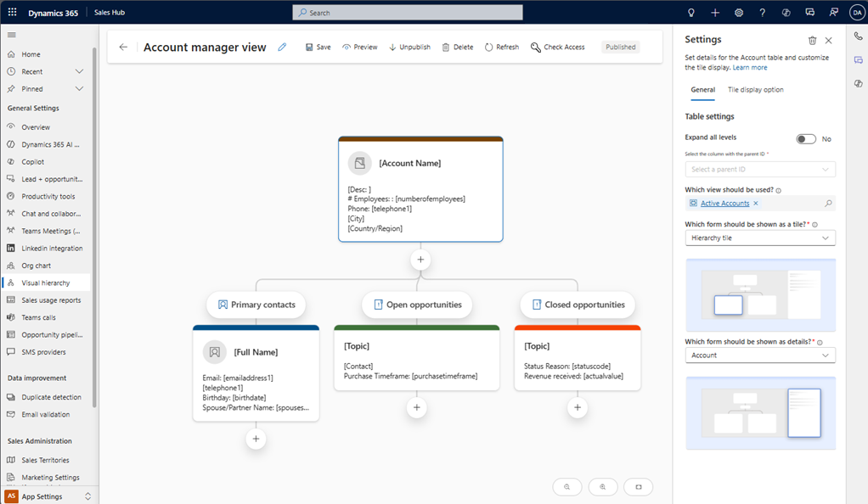Image resolution: width=868 pixels, height=504 pixels.
Task: Open Dynamics 365 settings gear icon
Action: pos(738,12)
